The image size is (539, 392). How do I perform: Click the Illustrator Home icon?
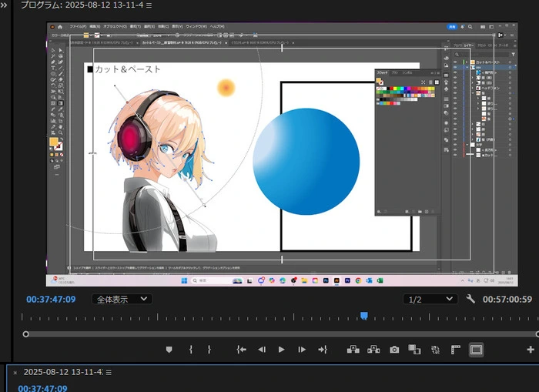tap(60, 27)
